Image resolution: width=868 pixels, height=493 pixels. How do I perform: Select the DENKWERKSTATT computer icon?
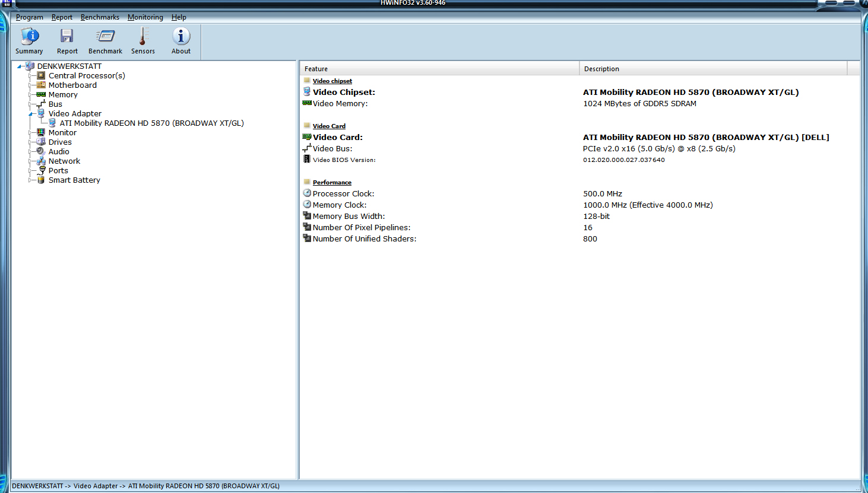pyautogui.click(x=30, y=66)
